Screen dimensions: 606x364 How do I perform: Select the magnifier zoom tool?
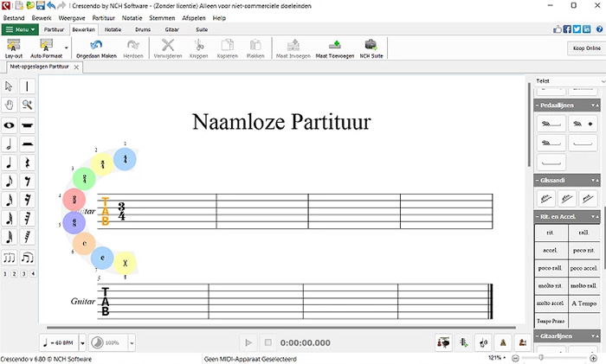[x=27, y=105]
